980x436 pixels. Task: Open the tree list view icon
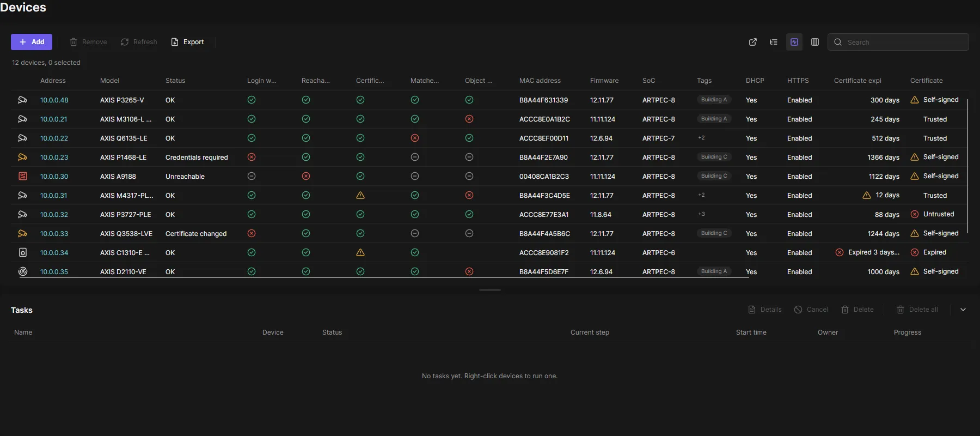pyautogui.click(x=774, y=42)
